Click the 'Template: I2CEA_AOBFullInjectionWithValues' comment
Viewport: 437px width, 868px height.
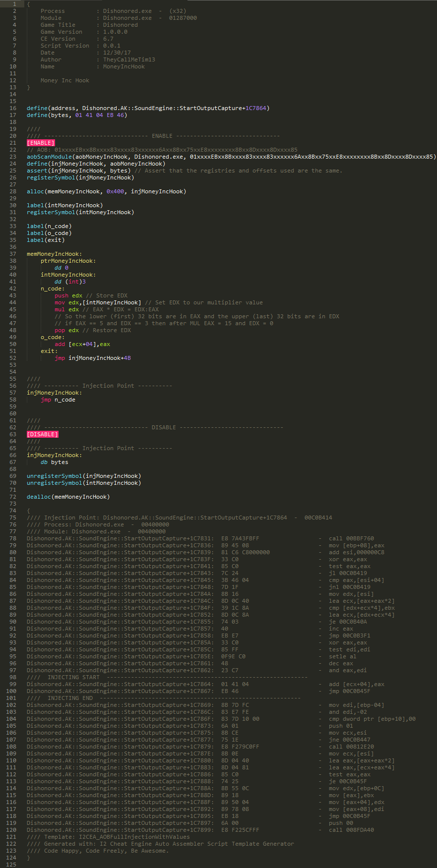point(108,837)
